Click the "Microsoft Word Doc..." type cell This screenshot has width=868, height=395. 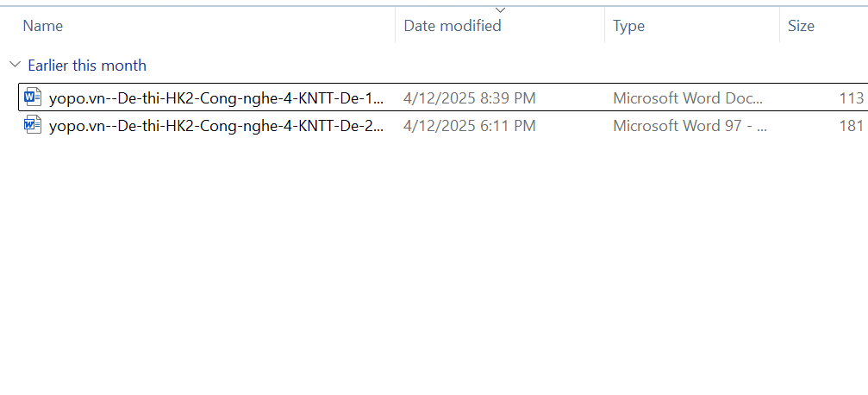click(x=688, y=98)
